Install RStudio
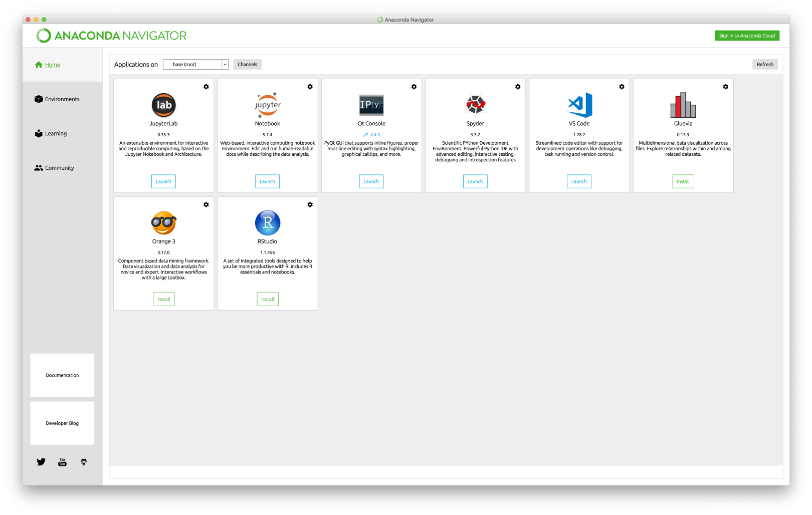The image size is (812, 515). point(268,299)
